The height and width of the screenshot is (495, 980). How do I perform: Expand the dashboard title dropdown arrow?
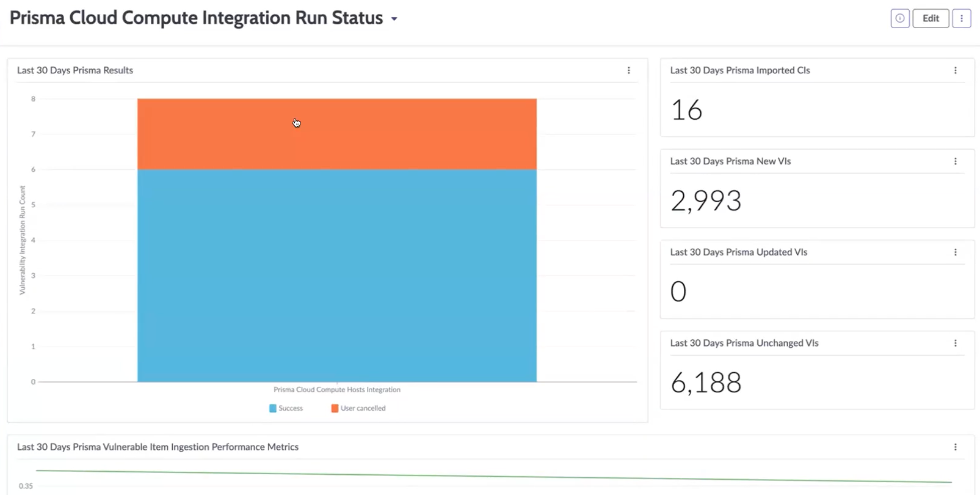(x=394, y=19)
